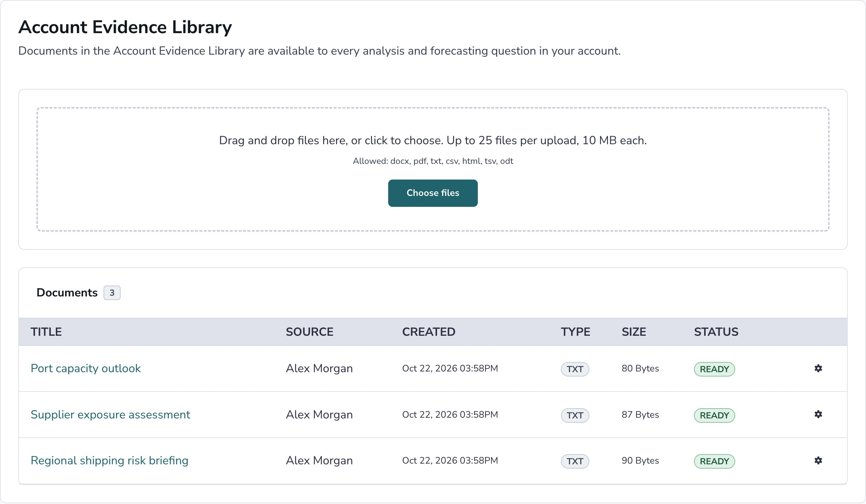Click the 90 Bytes size value

pyautogui.click(x=640, y=460)
